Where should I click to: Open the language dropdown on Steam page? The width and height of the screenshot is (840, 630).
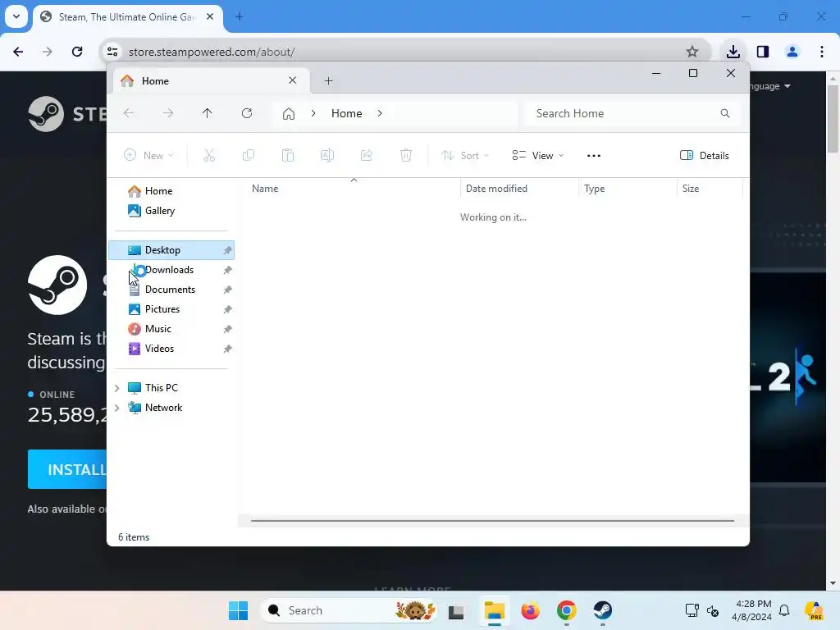(x=770, y=86)
